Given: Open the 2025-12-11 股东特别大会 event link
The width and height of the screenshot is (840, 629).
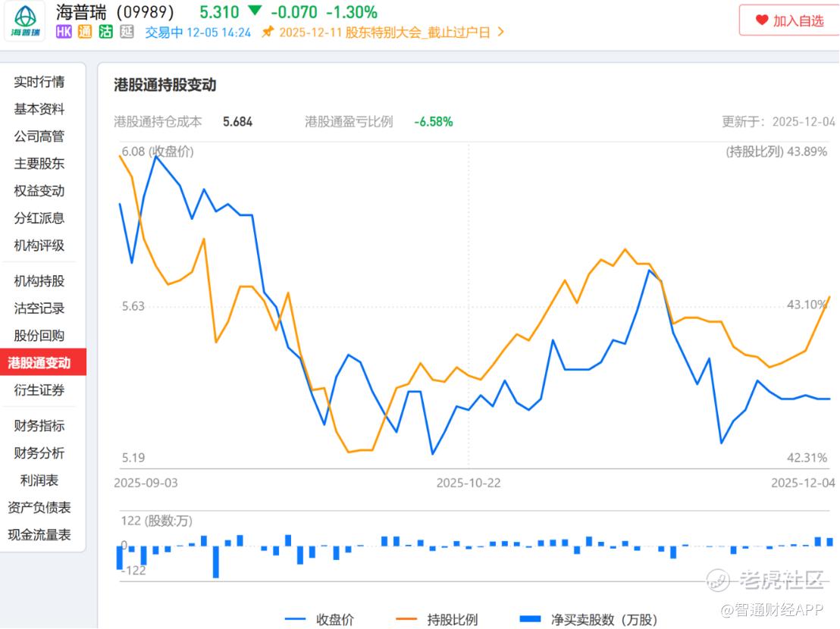Looking at the screenshot, I should point(385,33).
